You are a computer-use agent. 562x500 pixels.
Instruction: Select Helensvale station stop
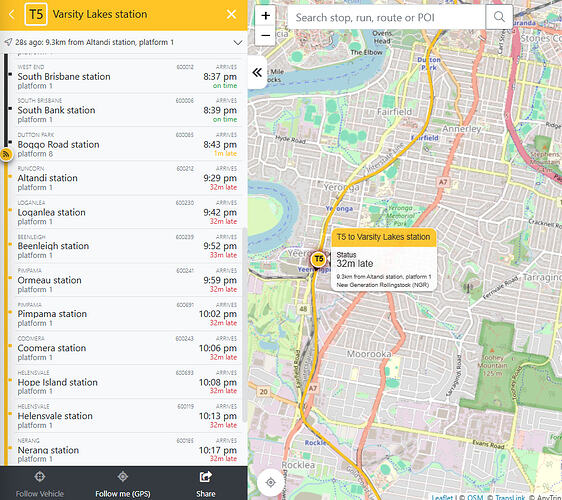(128, 416)
